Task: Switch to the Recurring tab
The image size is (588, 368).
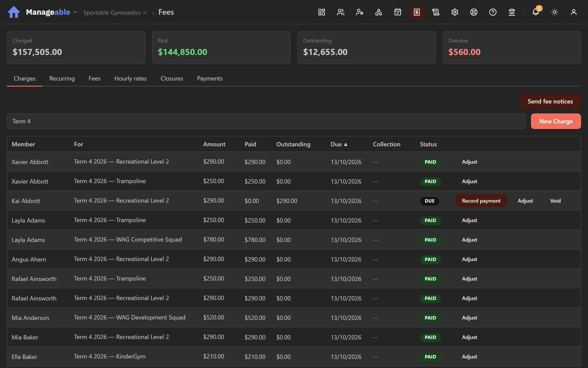Action: tap(62, 78)
